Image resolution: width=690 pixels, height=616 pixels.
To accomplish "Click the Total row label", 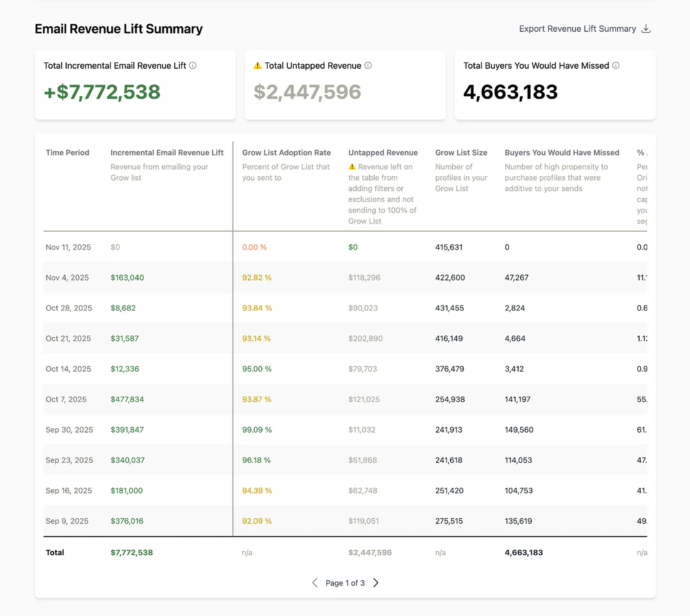I will 55,553.
